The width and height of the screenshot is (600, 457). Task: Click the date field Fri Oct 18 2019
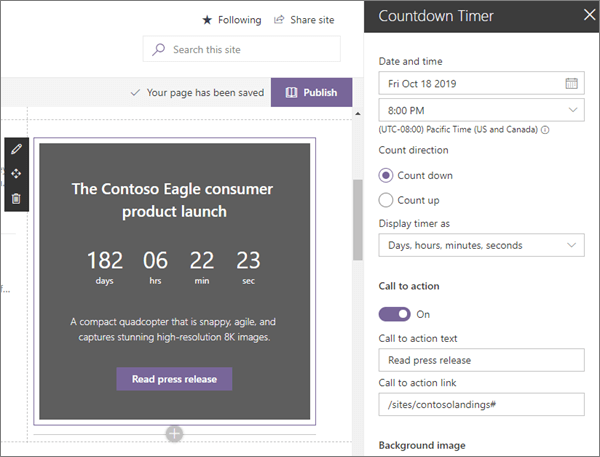point(481,83)
